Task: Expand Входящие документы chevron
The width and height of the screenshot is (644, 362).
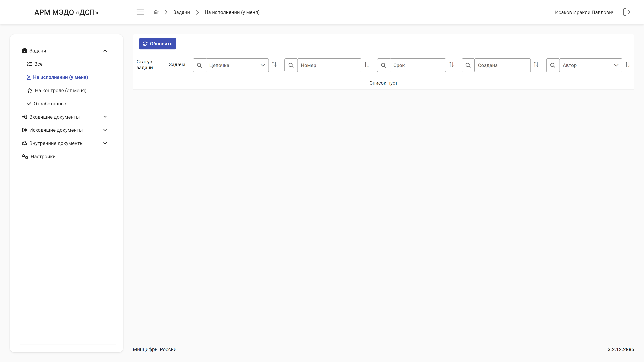Action: (x=105, y=117)
